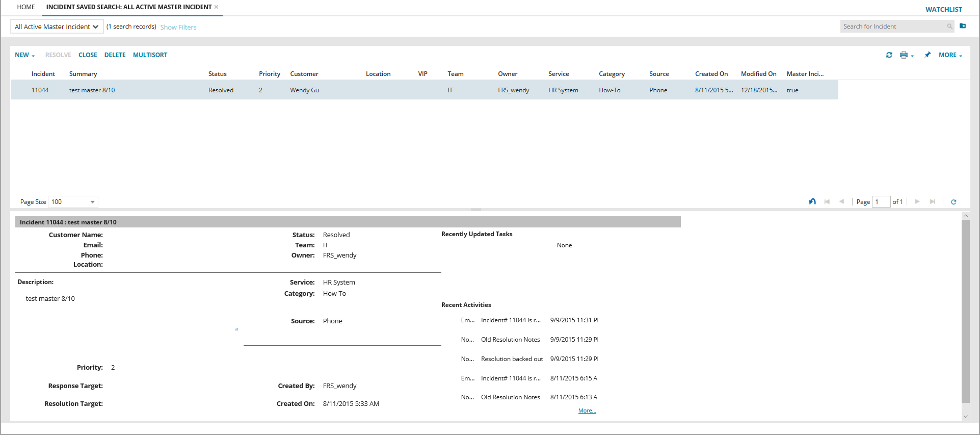Click the refresh list icon in toolbar

point(889,55)
